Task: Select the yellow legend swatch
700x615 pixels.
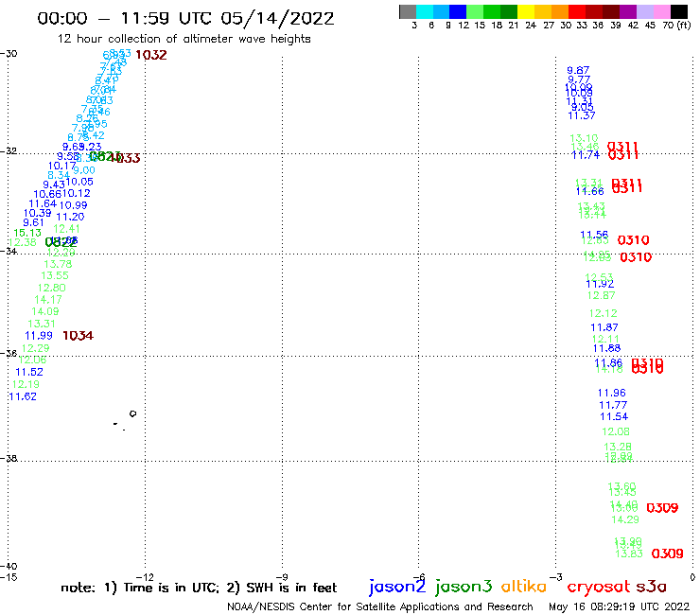Action: pos(526,11)
